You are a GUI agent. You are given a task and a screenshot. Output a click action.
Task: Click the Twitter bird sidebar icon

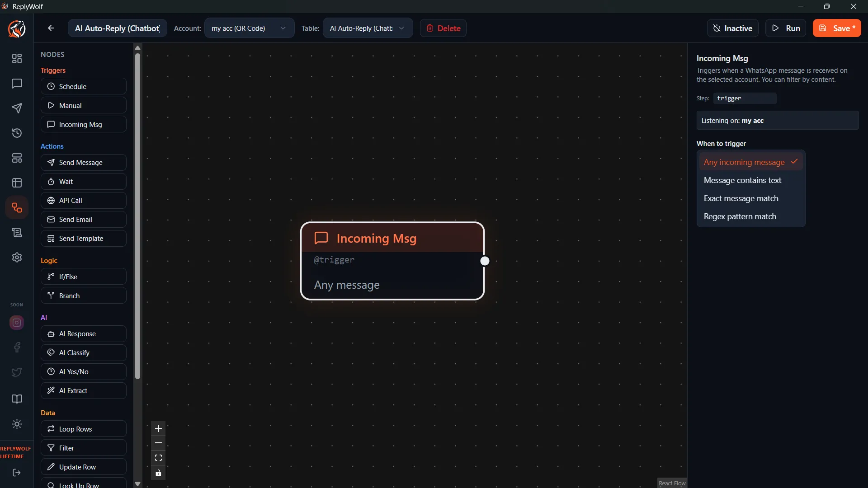click(17, 372)
